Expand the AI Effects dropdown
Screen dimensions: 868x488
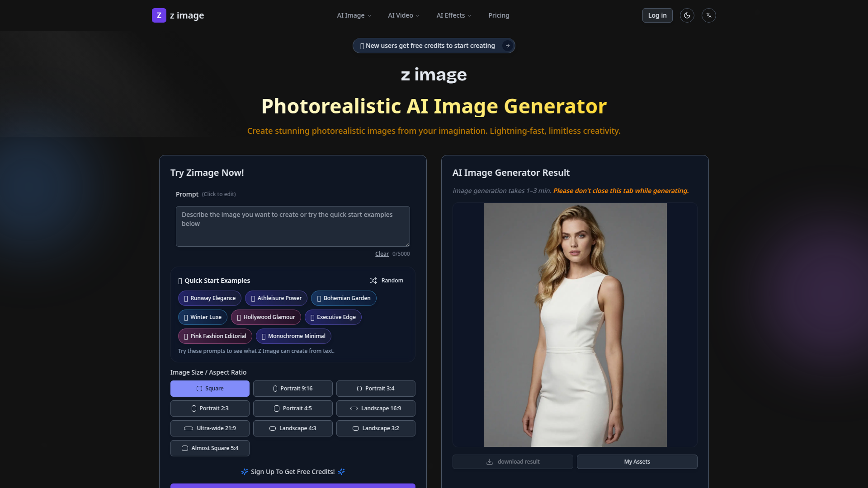(454, 15)
